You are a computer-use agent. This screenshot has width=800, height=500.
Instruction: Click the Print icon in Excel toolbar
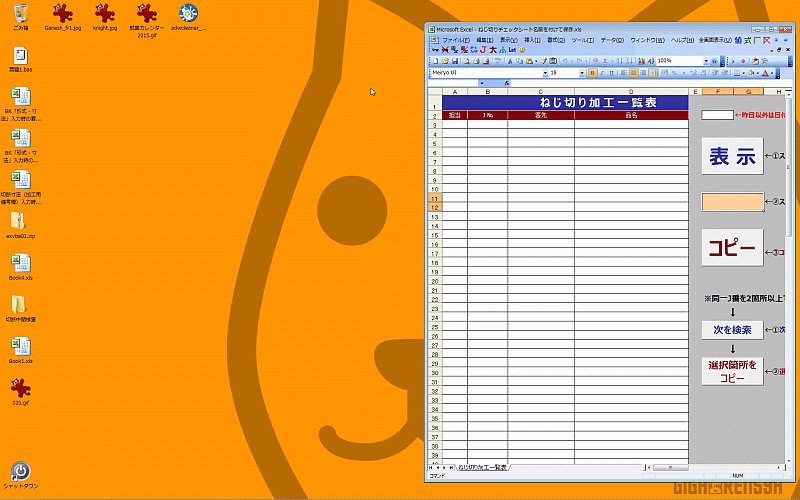point(476,61)
